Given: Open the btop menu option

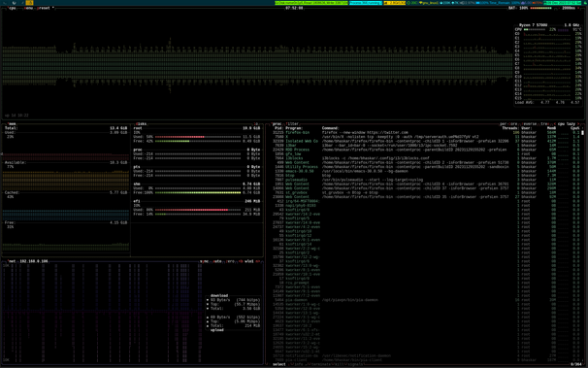Looking at the screenshot, I should (x=28, y=8).
